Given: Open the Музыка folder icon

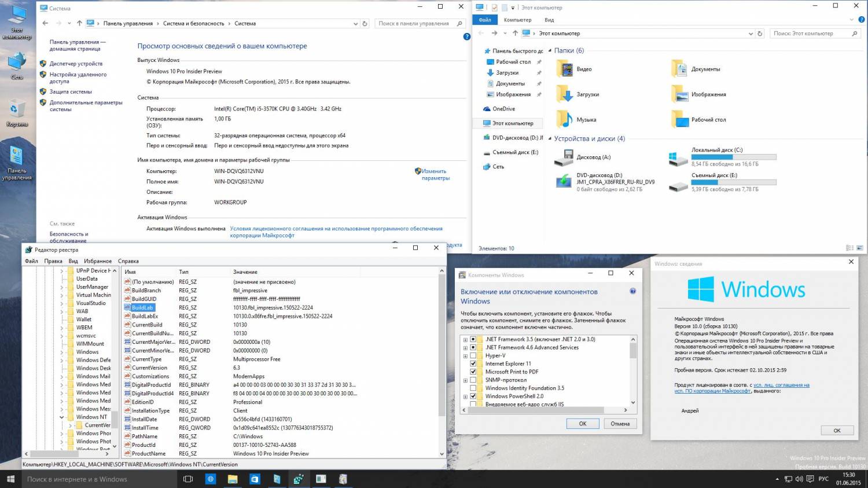Looking at the screenshot, I should pyautogui.click(x=565, y=119).
